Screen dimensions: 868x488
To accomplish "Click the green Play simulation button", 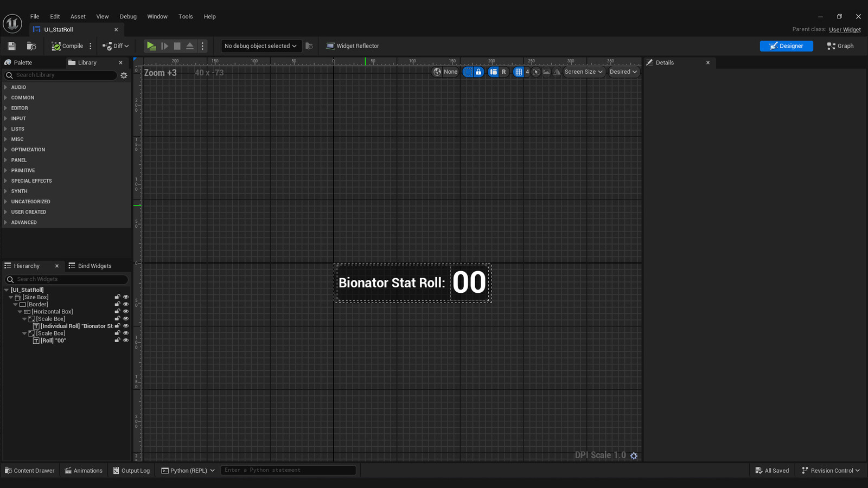I will [151, 46].
